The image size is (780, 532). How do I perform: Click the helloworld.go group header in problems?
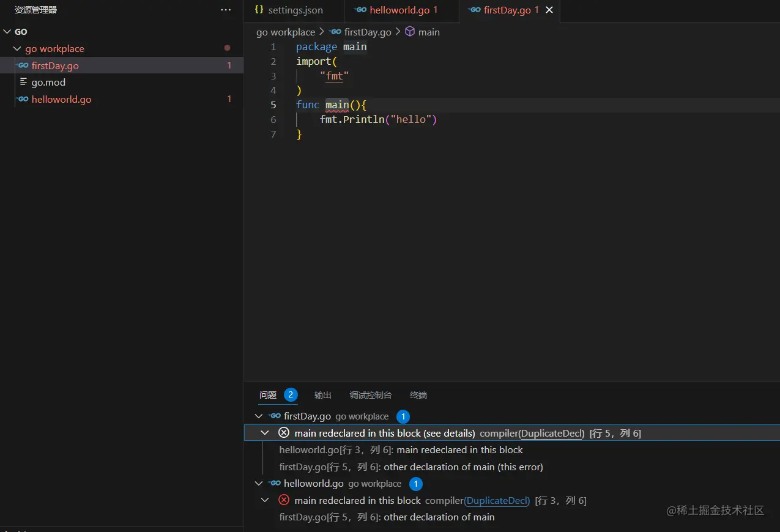512,484
